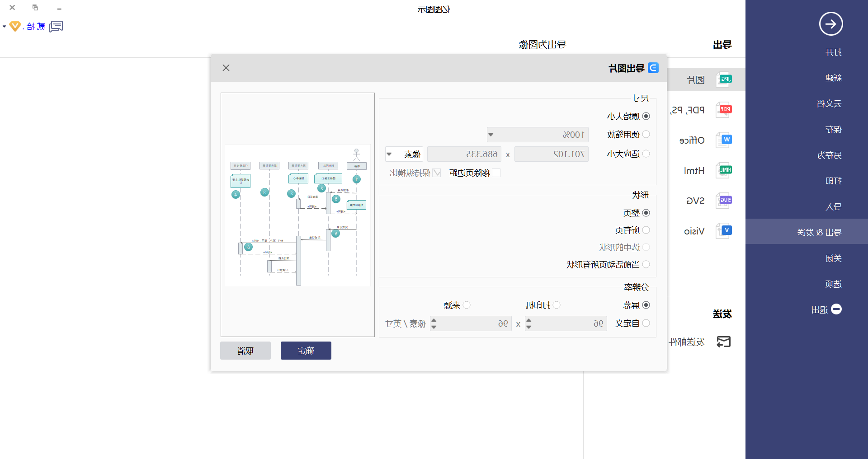The height and width of the screenshot is (459, 868).
Task: Select the 所有页 all pages radio
Action: pyautogui.click(x=646, y=230)
